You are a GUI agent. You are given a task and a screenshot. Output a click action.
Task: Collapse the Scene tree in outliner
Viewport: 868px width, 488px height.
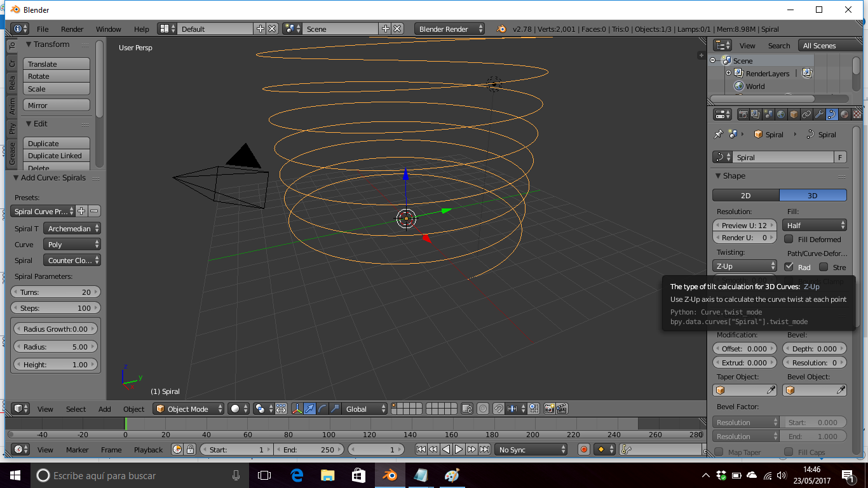713,60
